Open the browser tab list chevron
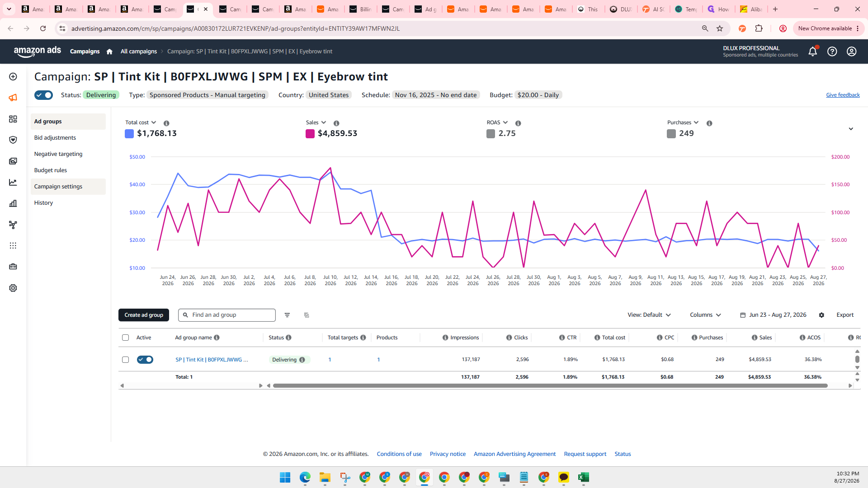 (x=9, y=9)
